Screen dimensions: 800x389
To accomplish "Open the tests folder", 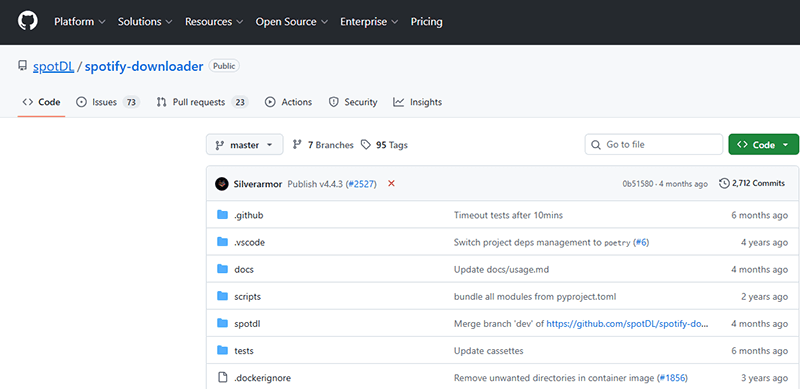I will coord(244,351).
